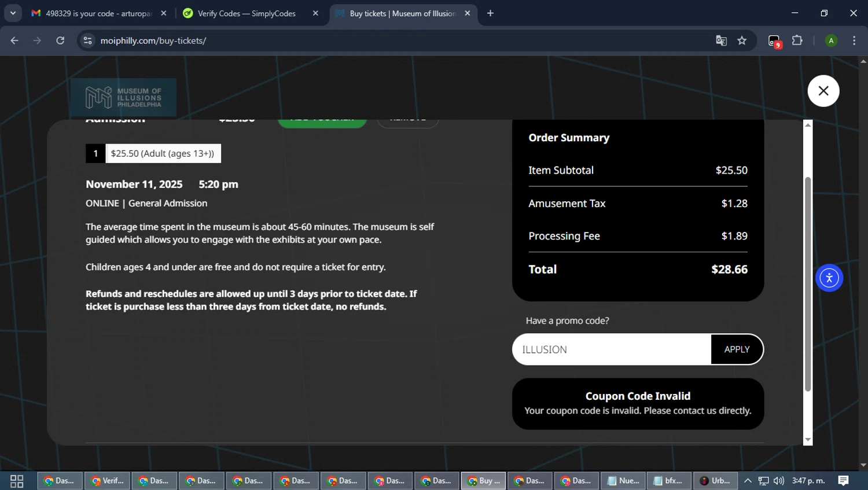The image size is (868, 490).
Task: Click the checkout panel scroll-down arrow
Action: (808, 440)
